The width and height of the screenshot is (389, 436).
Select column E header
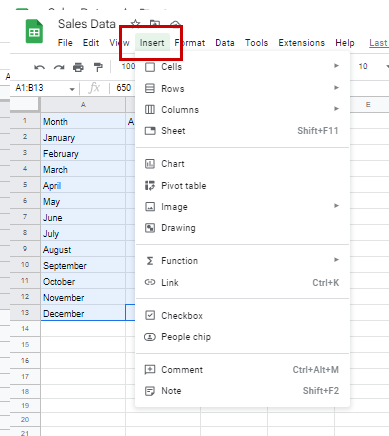click(368, 105)
